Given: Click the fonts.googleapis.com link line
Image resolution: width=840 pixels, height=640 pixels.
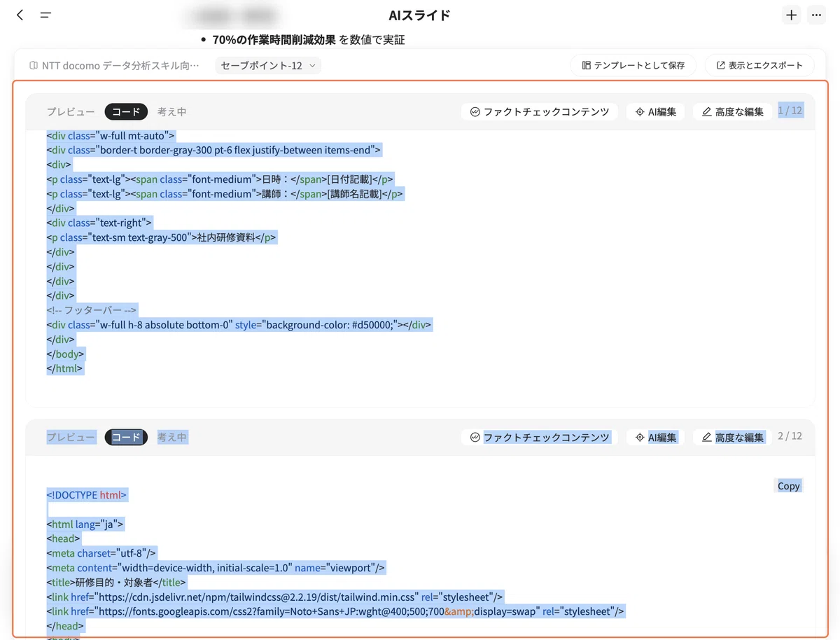Looking at the screenshot, I should (335, 611).
